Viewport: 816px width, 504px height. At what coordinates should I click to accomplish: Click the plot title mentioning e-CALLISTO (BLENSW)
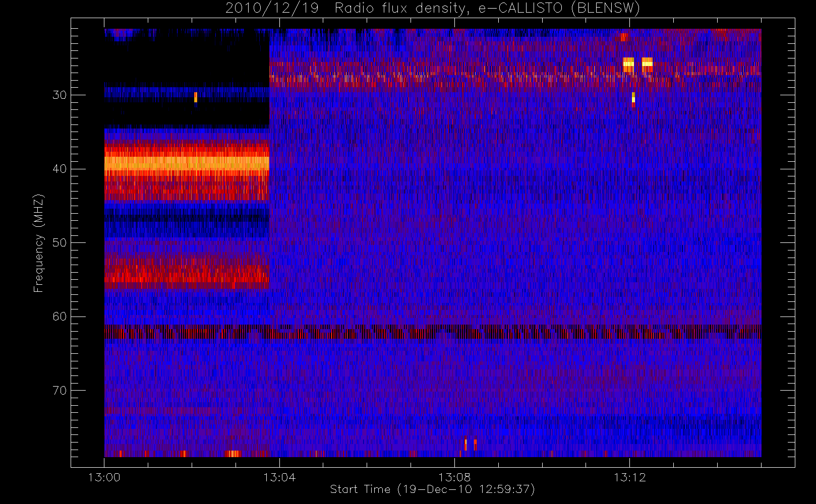point(433,8)
